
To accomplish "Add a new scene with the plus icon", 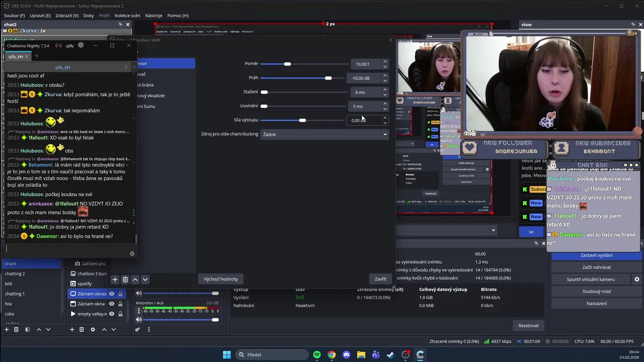I will pos(7,329).
